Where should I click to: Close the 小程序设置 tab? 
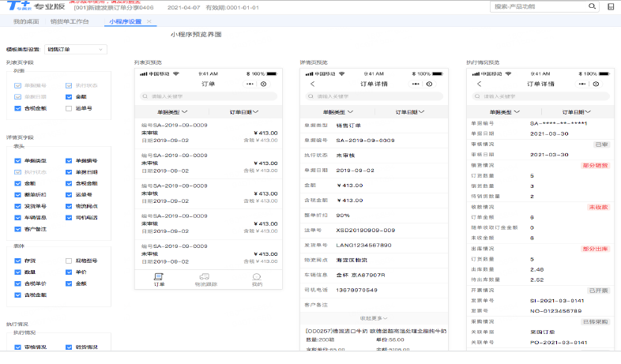pos(149,21)
